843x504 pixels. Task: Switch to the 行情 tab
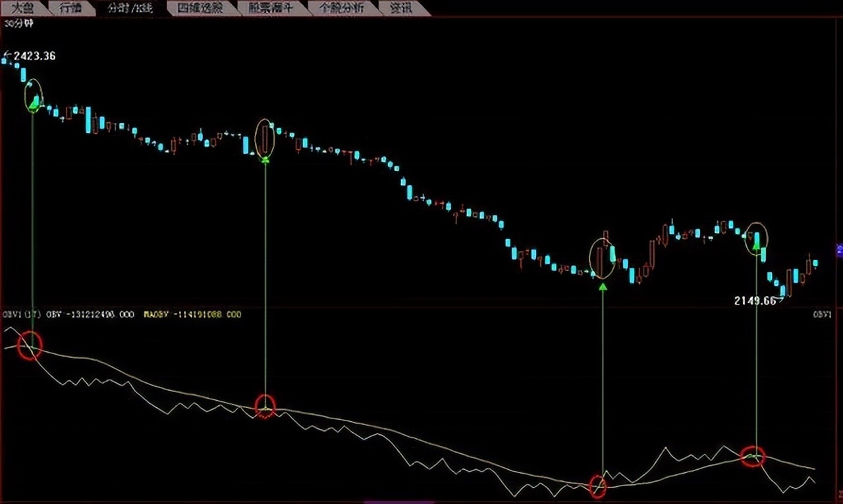tap(70, 9)
